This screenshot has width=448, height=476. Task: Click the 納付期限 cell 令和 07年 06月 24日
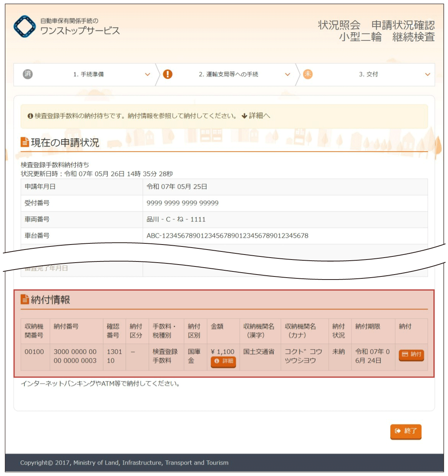(x=373, y=356)
